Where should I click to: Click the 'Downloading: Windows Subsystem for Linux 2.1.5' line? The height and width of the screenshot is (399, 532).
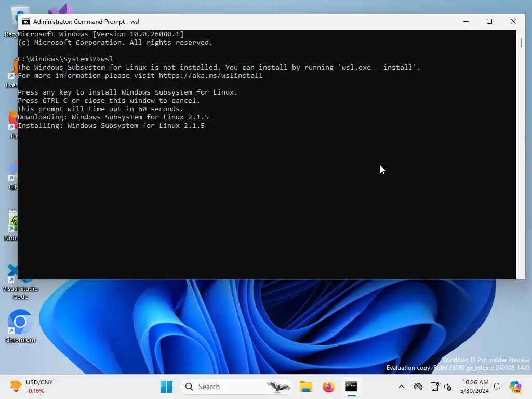(x=113, y=117)
